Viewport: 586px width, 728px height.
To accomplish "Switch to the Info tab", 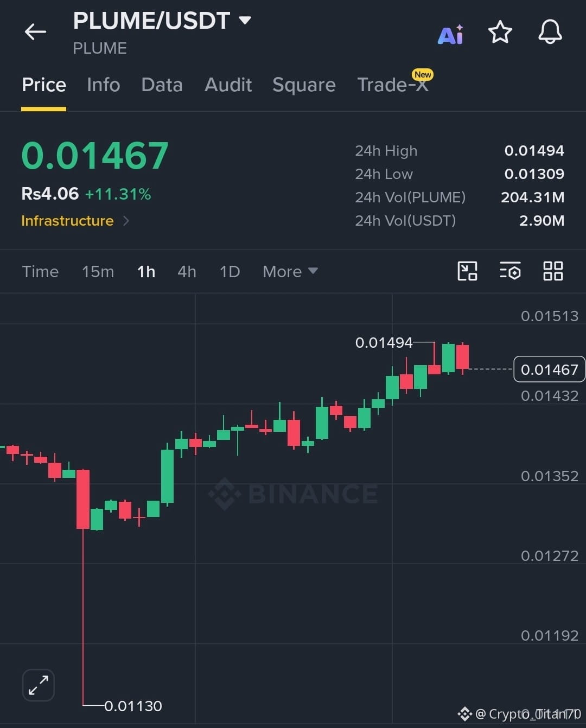I will (x=103, y=85).
